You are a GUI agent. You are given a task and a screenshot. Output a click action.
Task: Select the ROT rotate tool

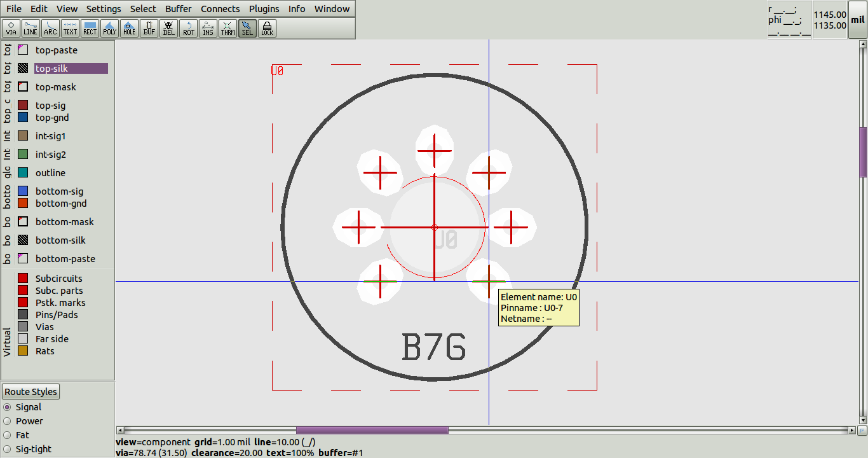pos(188,29)
